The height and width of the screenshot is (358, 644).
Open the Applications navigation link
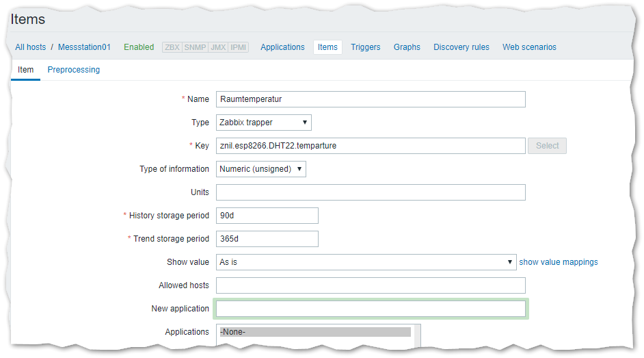click(282, 47)
